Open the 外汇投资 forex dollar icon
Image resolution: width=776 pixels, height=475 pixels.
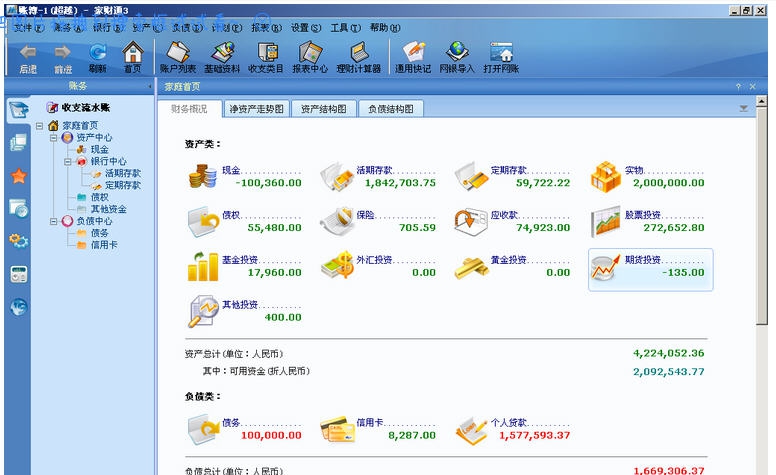337,266
